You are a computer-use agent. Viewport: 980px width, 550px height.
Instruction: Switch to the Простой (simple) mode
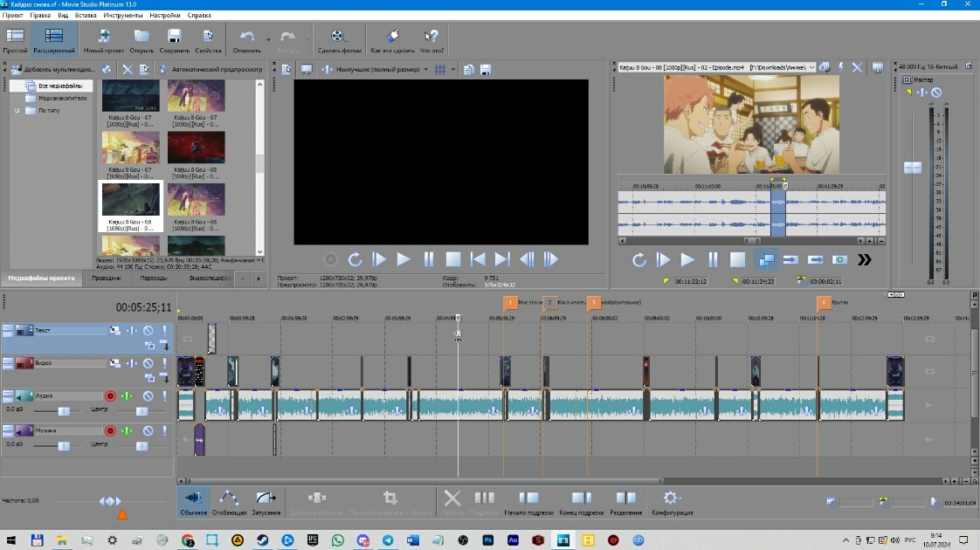point(15,41)
